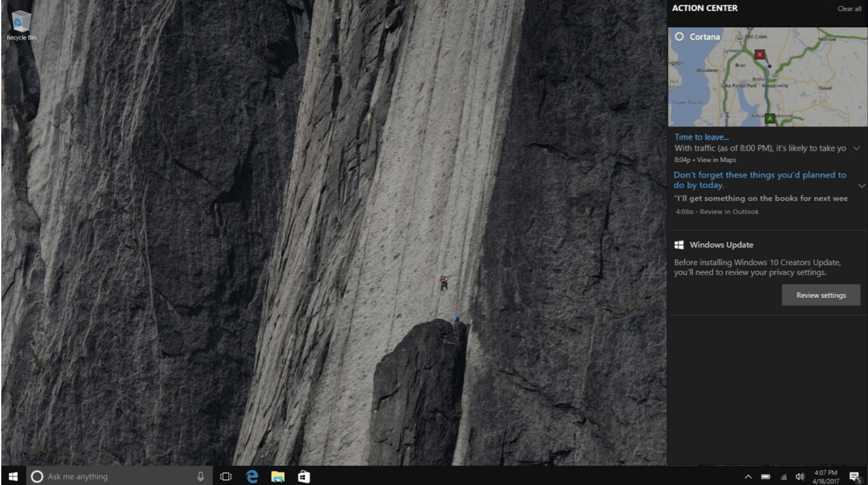868x485 pixels.
Task: Select the Recycle Bin desktop icon
Action: [x=21, y=26]
